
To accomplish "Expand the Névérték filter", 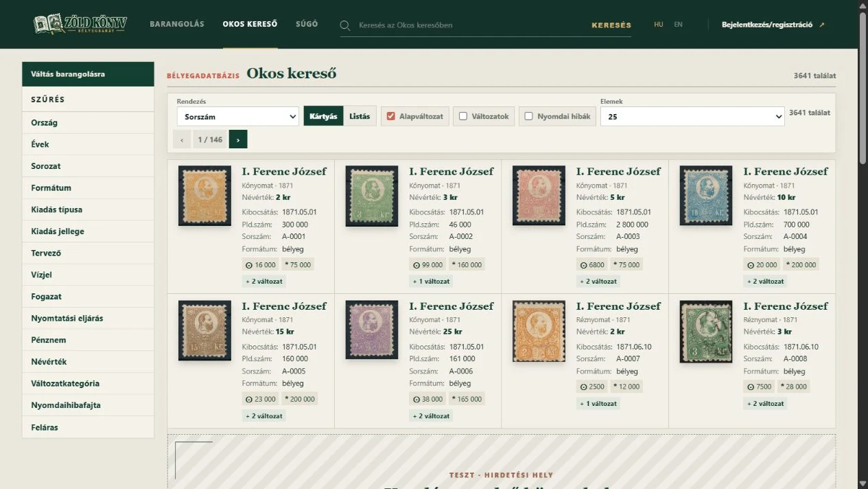I will click(88, 361).
